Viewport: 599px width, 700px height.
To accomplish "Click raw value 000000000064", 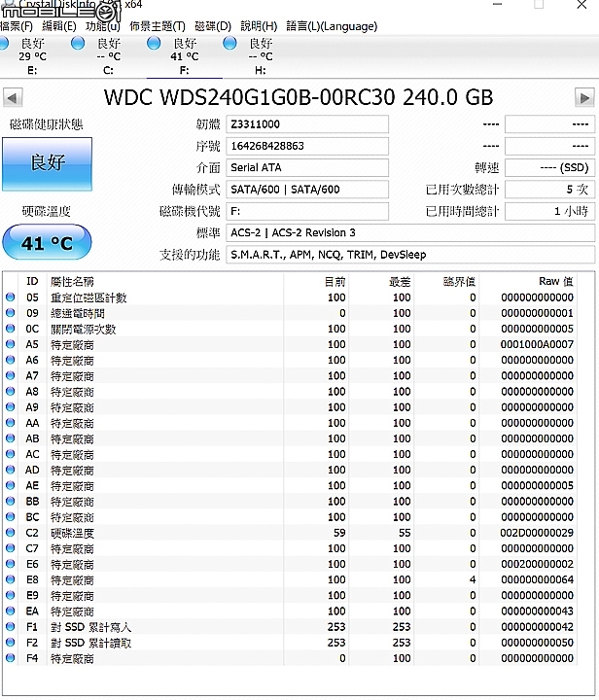I will point(537,579).
